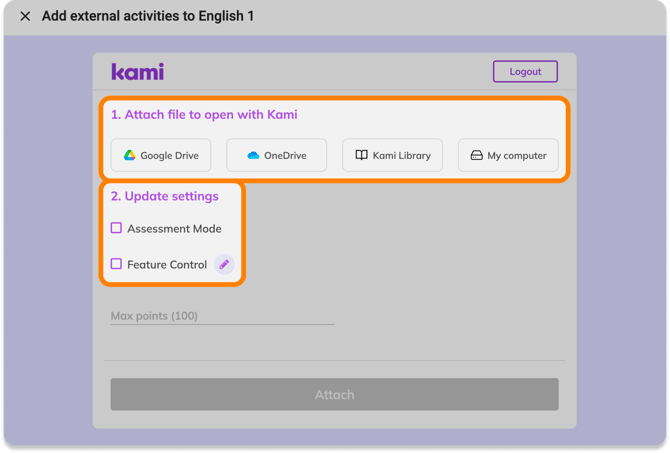Viewport: 670px width, 453px height.
Task: Edit Feature Control with pencil icon
Action: coord(224,265)
